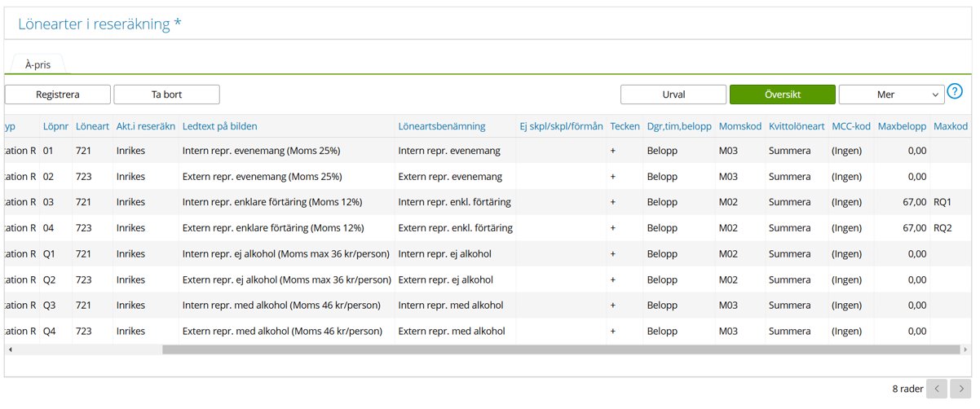Sort by Löneartsbenämning column header
The width and height of the screenshot is (980, 409).
[441, 126]
